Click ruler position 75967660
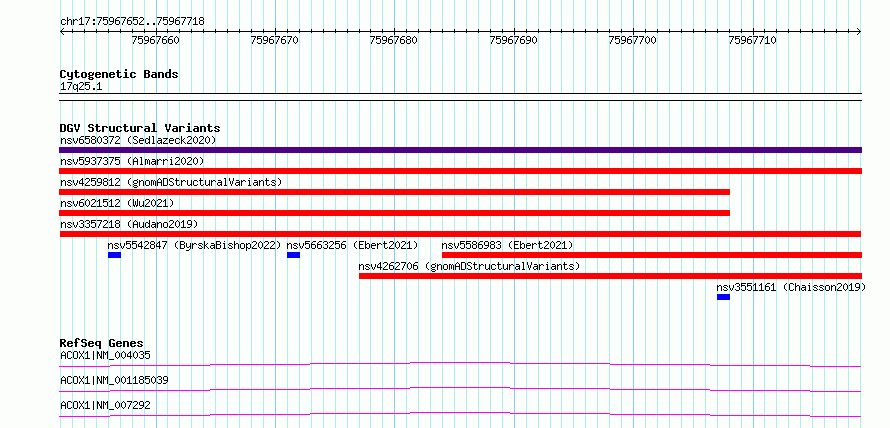The image size is (890, 428). tap(156, 40)
